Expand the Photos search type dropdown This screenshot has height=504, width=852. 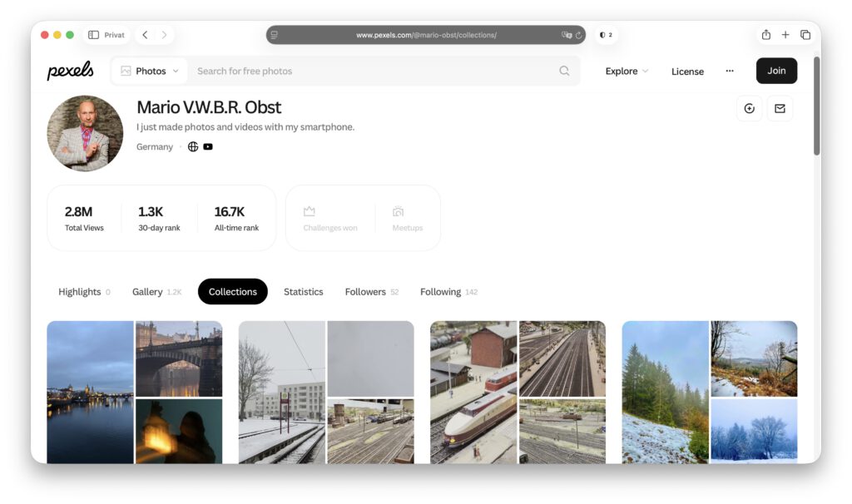click(x=150, y=72)
